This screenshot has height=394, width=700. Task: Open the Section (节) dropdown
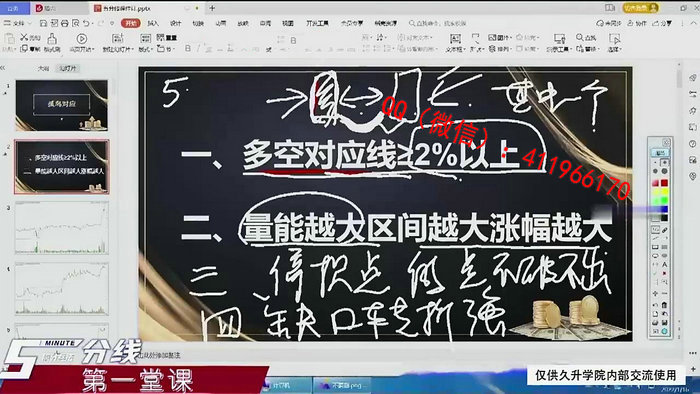pos(165,49)
